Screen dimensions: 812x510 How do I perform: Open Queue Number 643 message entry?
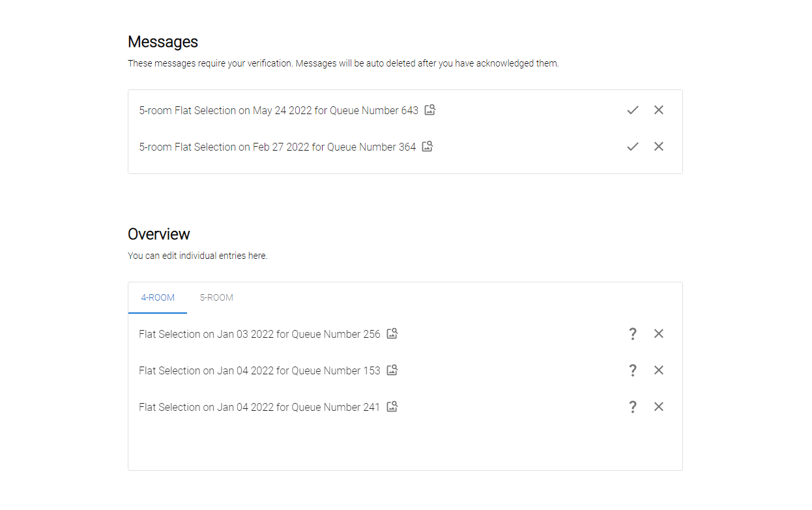[x=278, y=110]
